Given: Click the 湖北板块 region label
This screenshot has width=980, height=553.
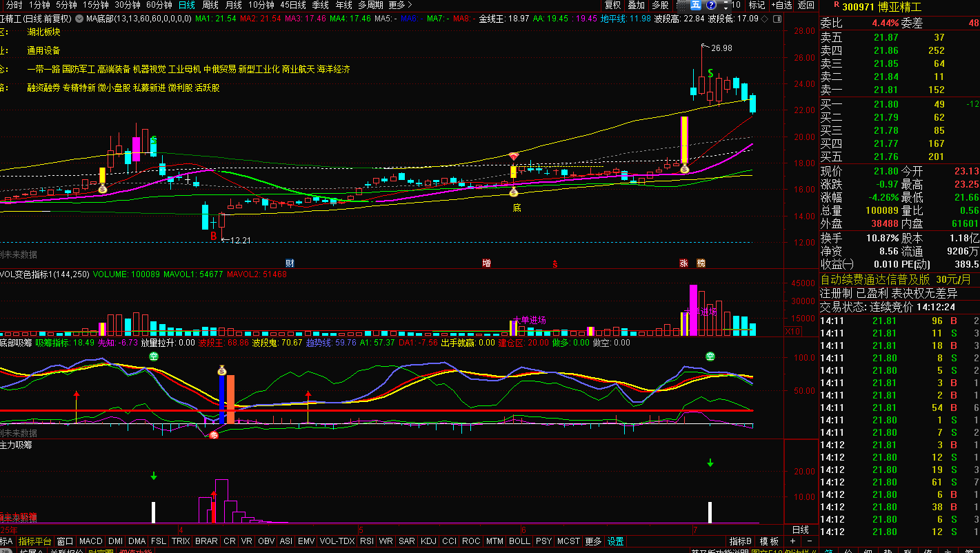Looking at the screenshot, I should click(44, 32).
